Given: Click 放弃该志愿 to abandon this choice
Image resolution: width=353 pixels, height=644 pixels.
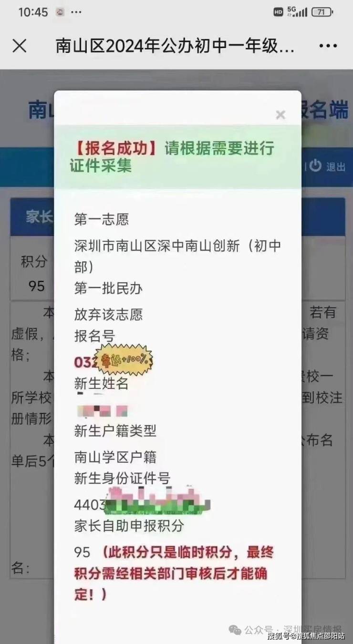Looking at the screenshot, I should point(108,314).
